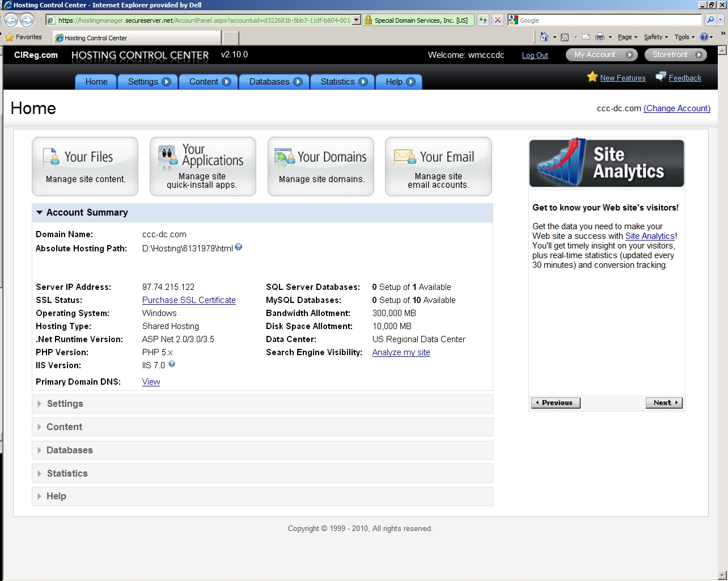
Task: Click the Site Analytics banner image
Action: pyautogui.click(x=607, y=163)
